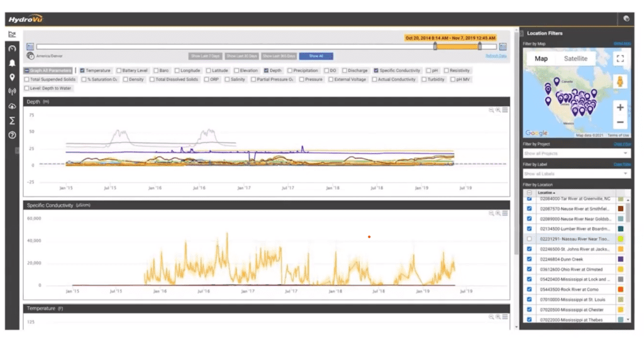Open telemetry via the antenna signal icon
Viewport: 644px width, 338px height.
point(12,92)
